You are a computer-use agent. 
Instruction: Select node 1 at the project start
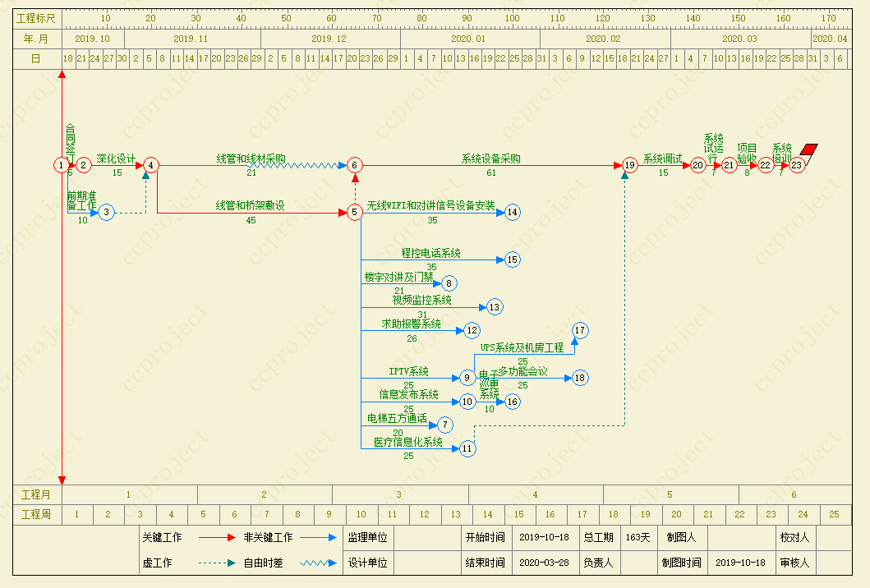[x=62, y=165]
